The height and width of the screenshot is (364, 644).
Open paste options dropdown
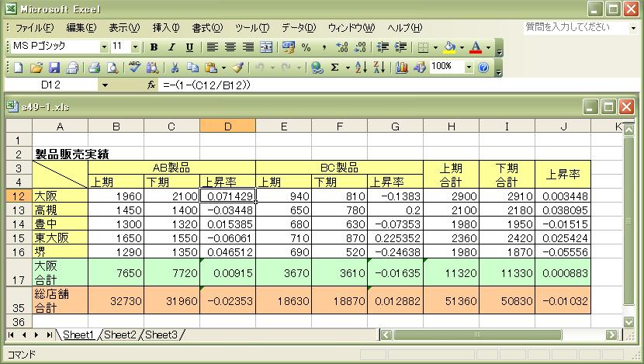tap(223, 68)
